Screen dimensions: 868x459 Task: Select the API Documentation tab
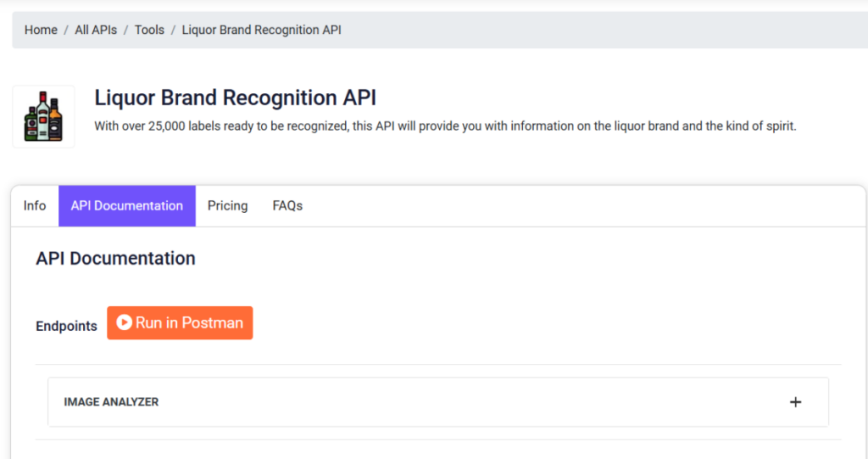coord(127,205)
